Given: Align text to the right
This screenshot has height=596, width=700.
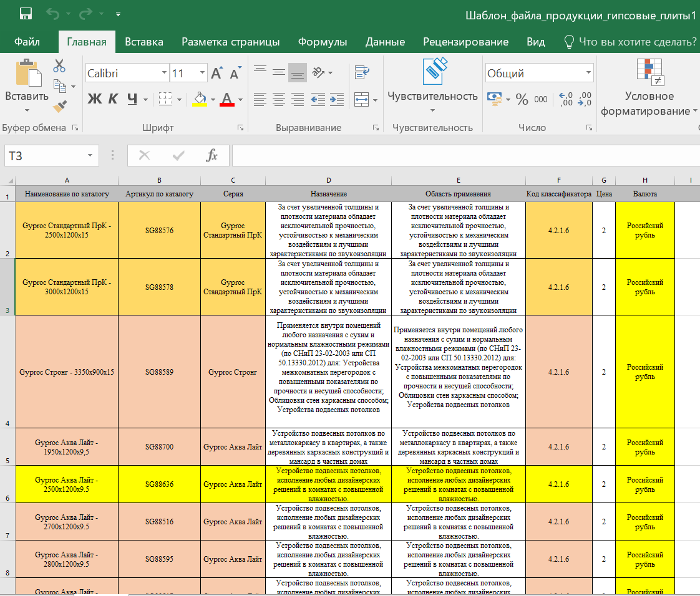Looking at the screenshot, I should pos(298,100).
